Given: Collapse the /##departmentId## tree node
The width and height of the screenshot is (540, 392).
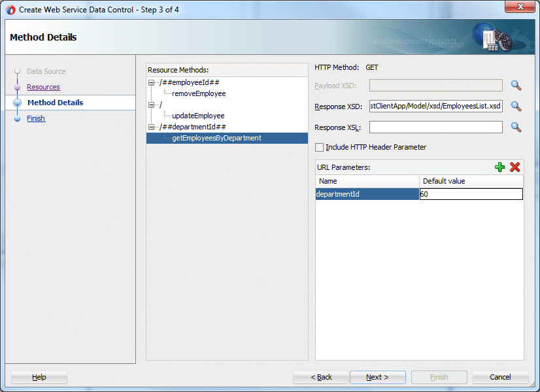Looking at the screenshot, I should 151,127.
